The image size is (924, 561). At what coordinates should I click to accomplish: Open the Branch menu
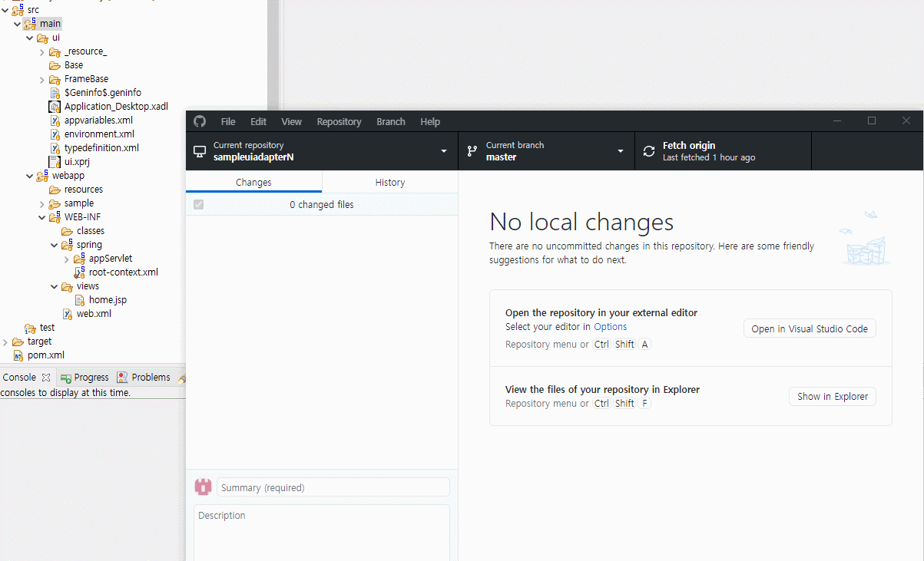point(391,121)
